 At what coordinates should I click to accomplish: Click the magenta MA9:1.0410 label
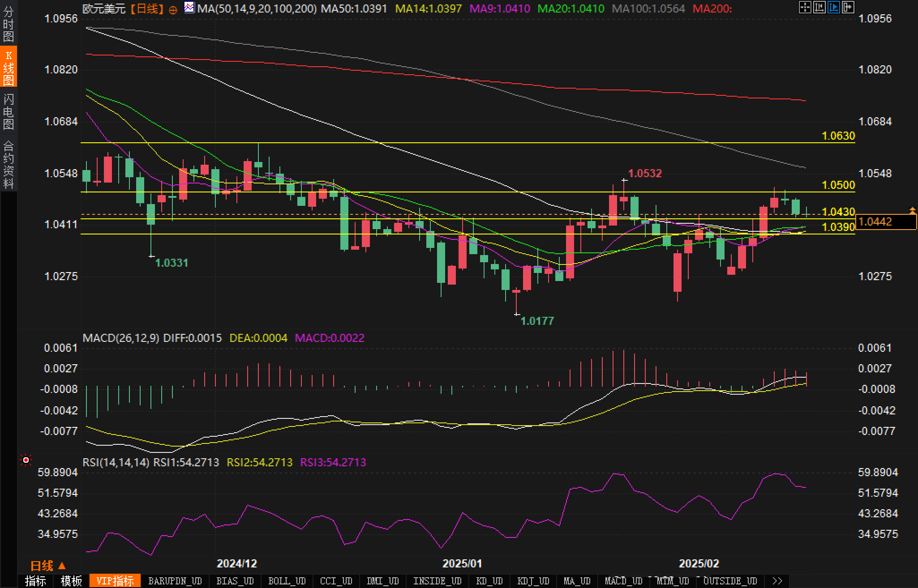(x=500, y=9)
